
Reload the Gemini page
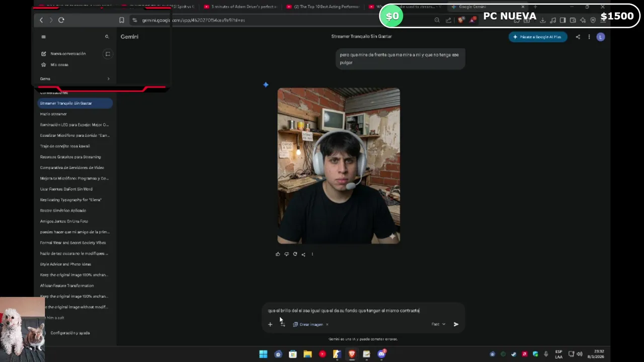point(61,20)
